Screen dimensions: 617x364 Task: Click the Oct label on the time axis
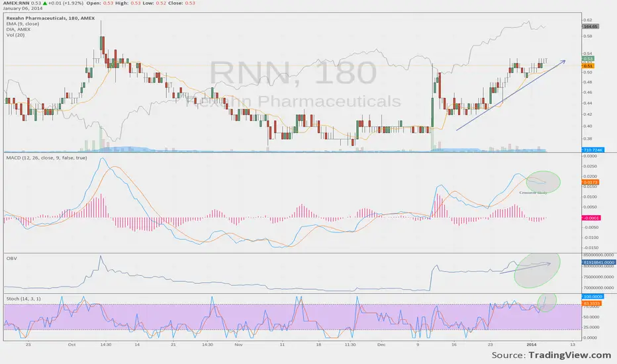coord(71,344)
